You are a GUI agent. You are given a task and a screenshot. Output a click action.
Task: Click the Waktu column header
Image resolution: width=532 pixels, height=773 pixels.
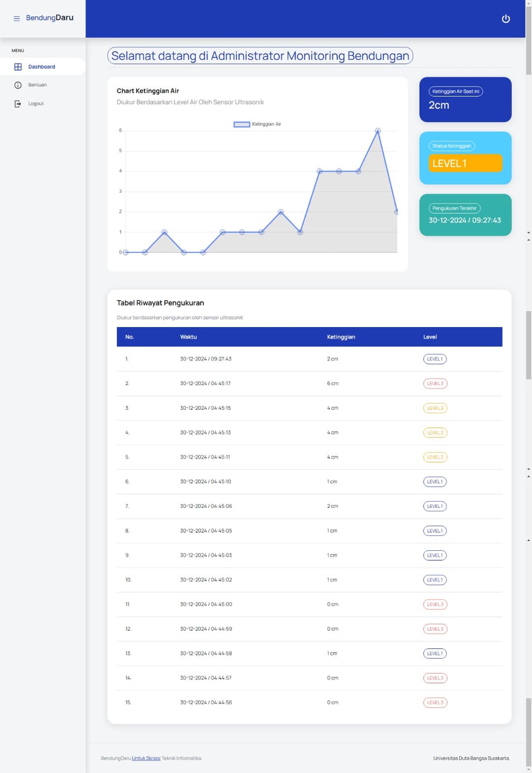[x=188, y=337]
